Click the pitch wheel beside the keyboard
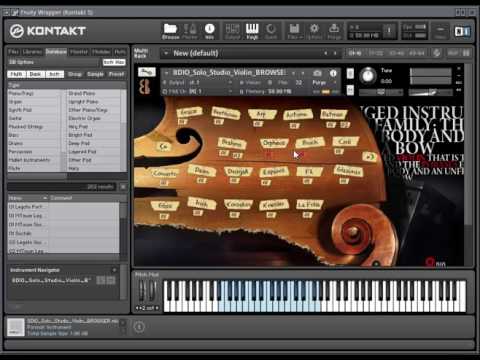Viewport: 480px width, 360px height. tap(142, 290)
